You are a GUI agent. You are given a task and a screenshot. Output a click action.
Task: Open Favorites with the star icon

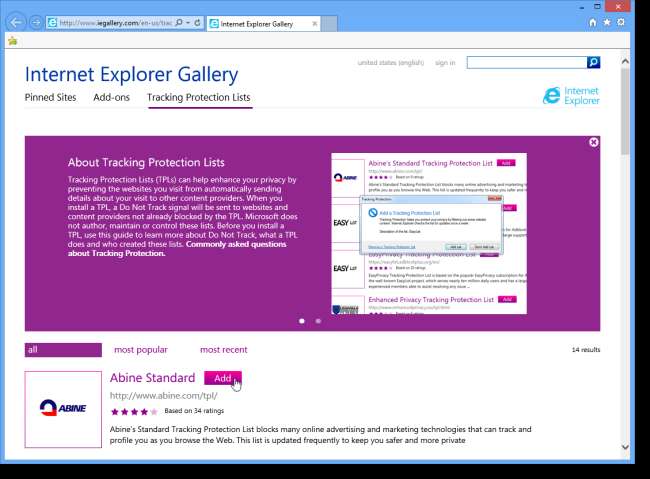[607, 22]
